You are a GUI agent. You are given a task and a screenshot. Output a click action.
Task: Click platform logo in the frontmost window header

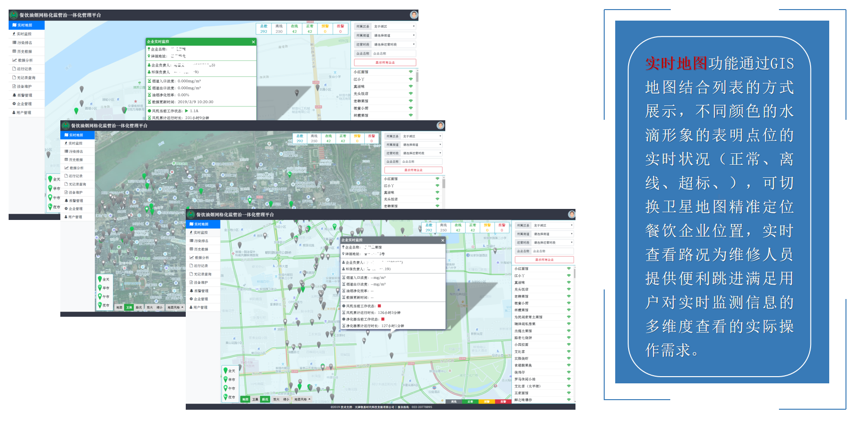coord(191,215)
